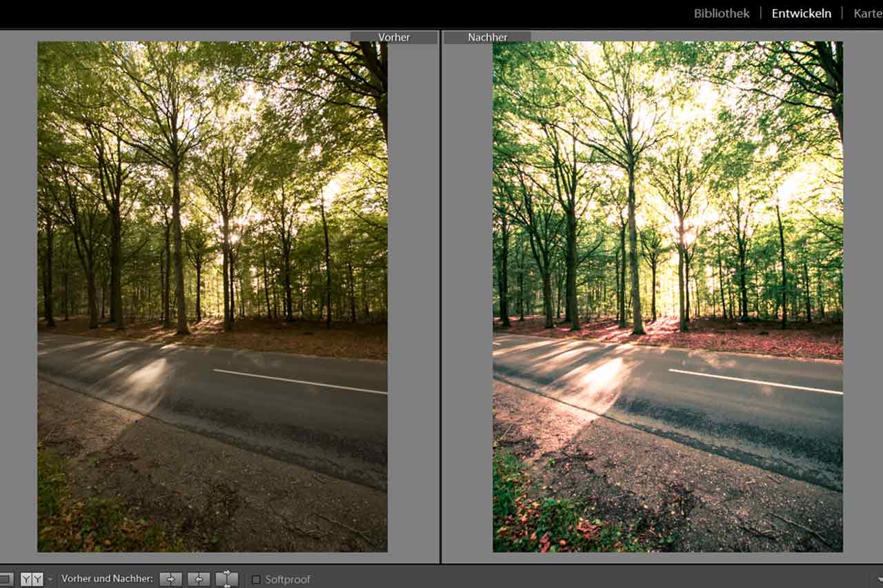Swap Vorher and Nachher settings icon
The height and width of the screenshot is (588, 883).
tap(227, 579)
